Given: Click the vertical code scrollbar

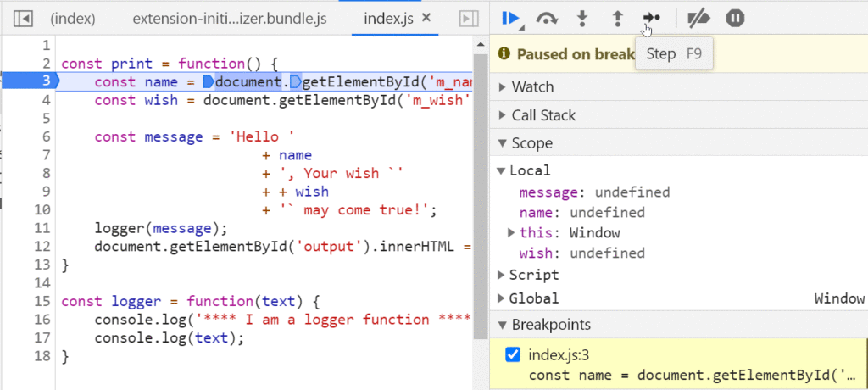Looking at the screenshot, I should tap(481, 197).
